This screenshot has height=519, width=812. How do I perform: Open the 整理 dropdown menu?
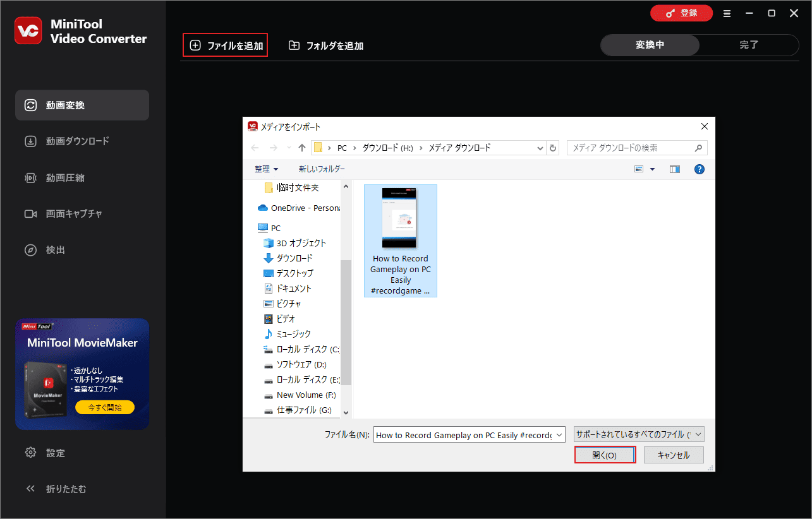[267, 169]
